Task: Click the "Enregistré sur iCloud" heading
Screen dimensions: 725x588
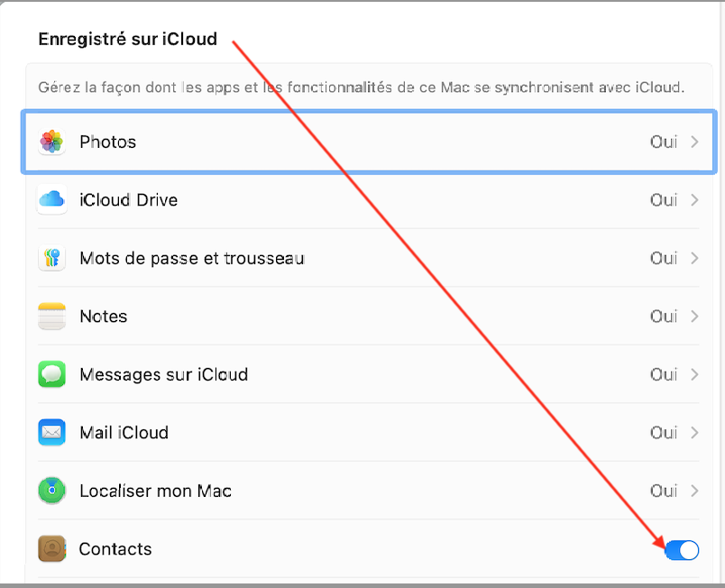Action: click(x=127, y=40)
